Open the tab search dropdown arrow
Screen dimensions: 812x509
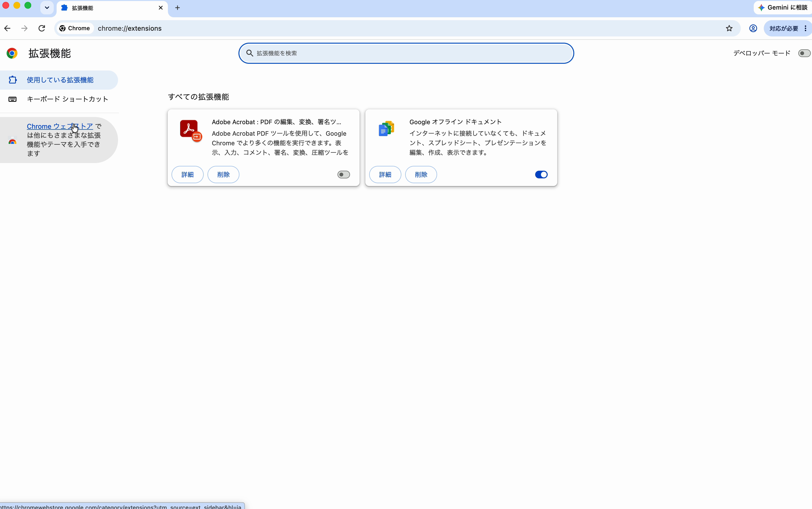pyautogui.click(x=47, y=8)
